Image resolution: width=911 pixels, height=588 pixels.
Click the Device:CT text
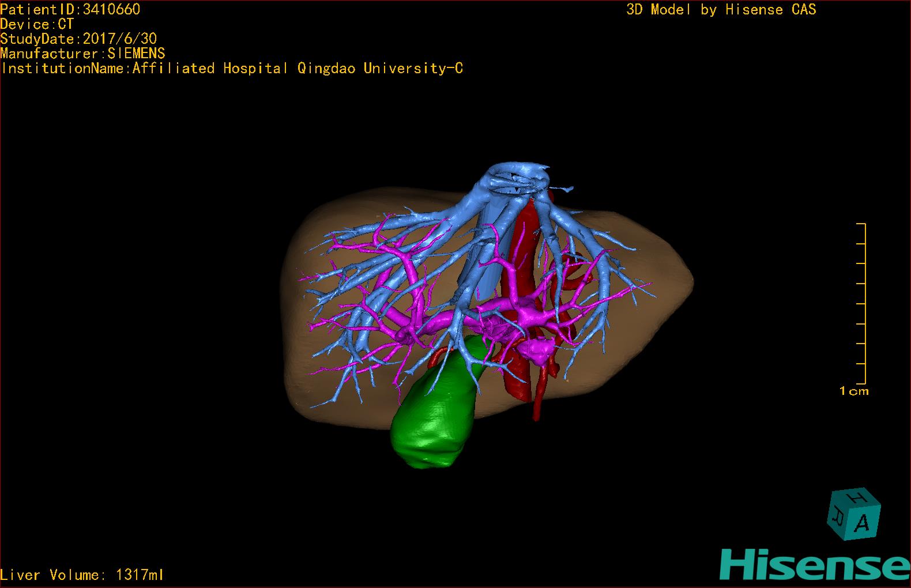[x=37, y=24]
